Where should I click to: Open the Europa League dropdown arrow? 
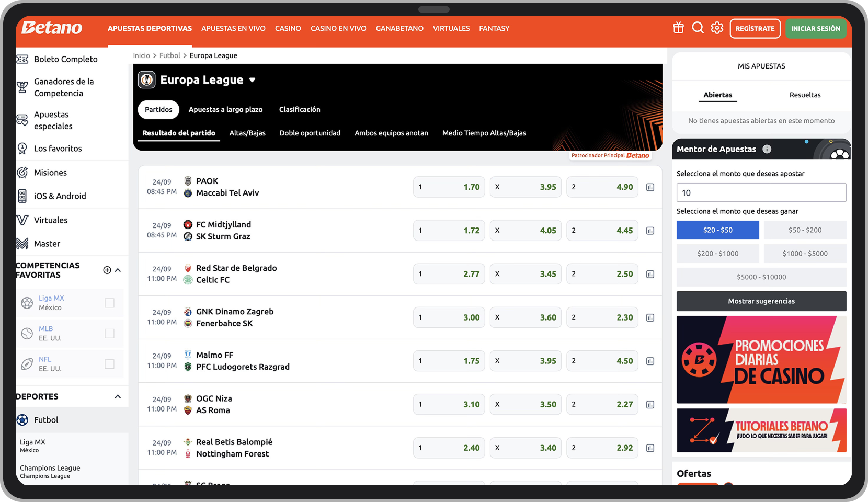253,80
